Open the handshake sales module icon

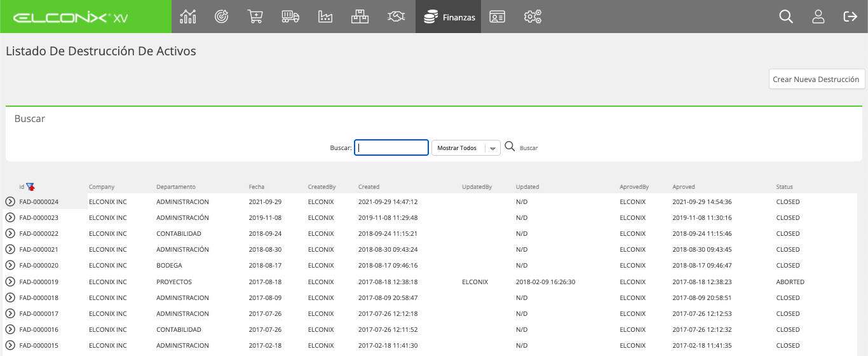click(397, 17)
